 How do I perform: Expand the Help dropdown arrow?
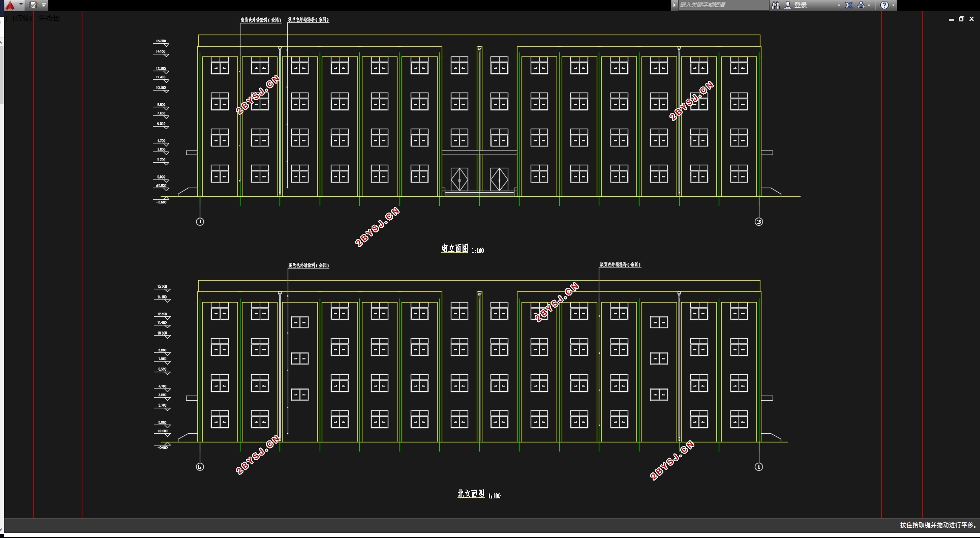[x=893, y=5]
